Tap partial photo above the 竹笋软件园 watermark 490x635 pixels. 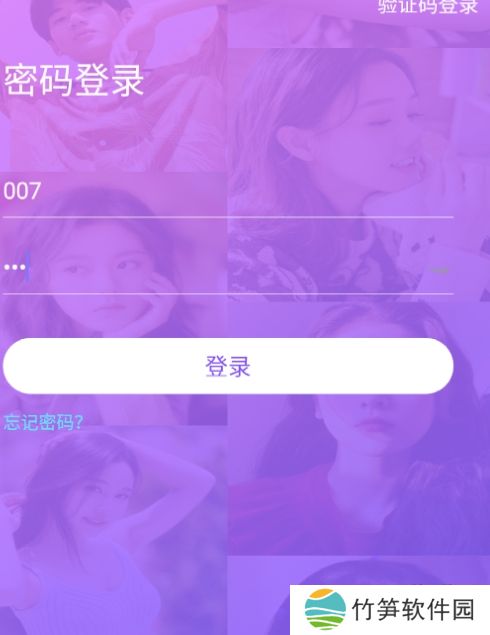pyautogui.click(x=358, y=570)
